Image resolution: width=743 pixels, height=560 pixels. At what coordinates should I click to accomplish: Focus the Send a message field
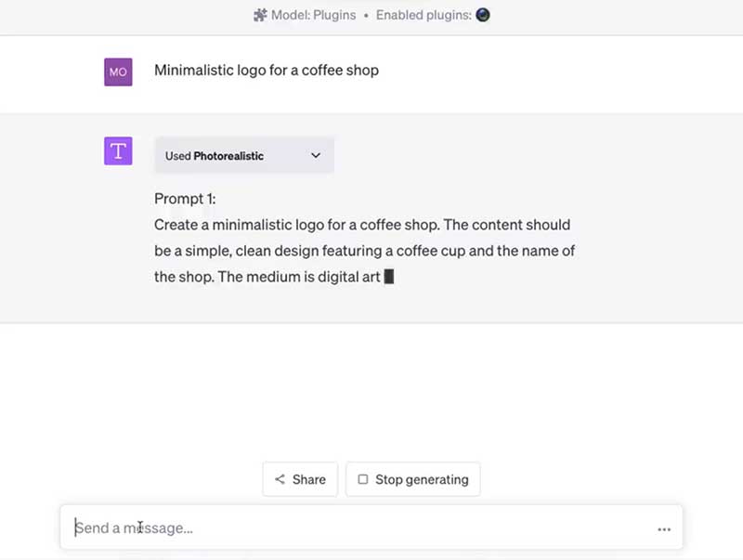tap(362, 528)
